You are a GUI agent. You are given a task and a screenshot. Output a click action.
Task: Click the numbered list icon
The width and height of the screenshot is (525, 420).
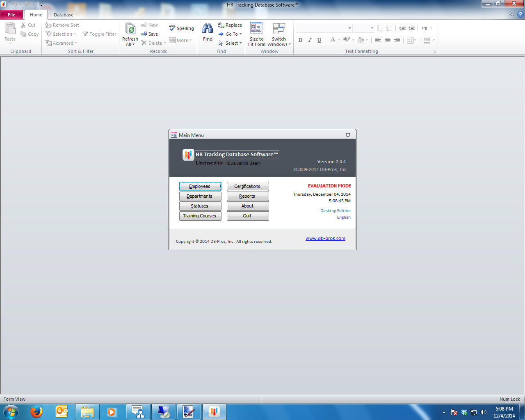coord(389,28)
